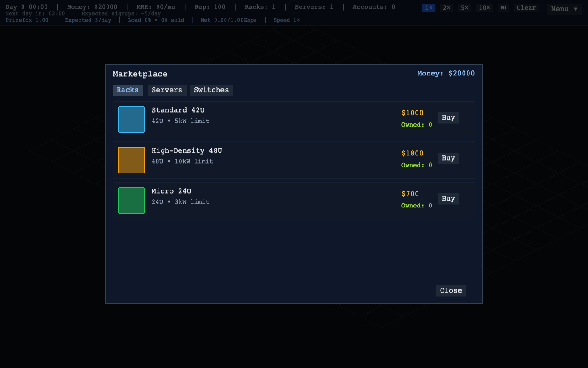Click the Money: $20000 label in Marketplace
The image size is (588, 368).
pyautogui.click(x=446, y=74)
